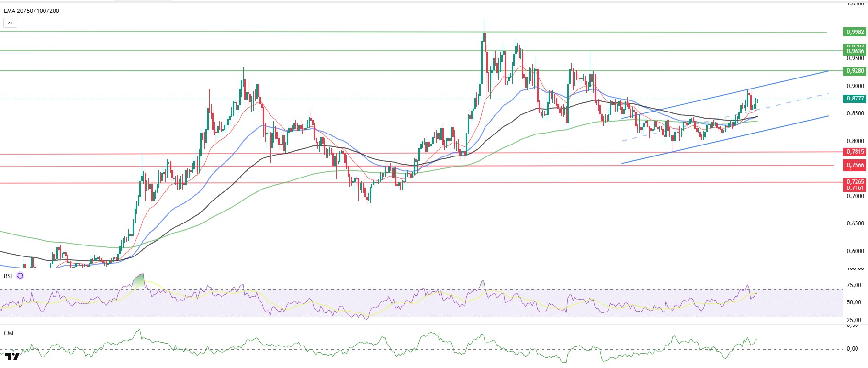Select the RSI indicator label
The height and width of the screenshot is (368, 868).
tap(8, 276)
